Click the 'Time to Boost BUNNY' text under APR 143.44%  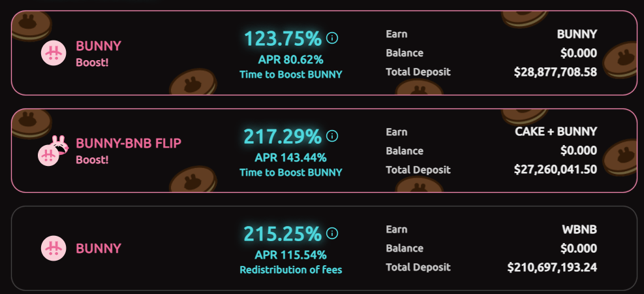[x=290, y=172]
